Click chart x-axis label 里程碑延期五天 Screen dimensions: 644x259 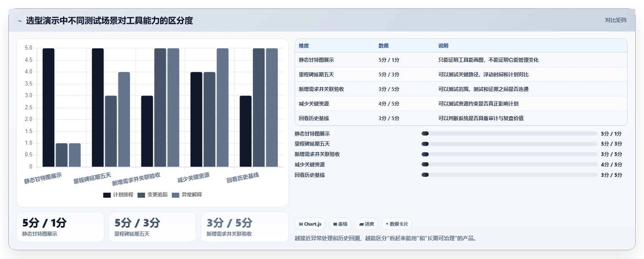(x=92, y=178)
